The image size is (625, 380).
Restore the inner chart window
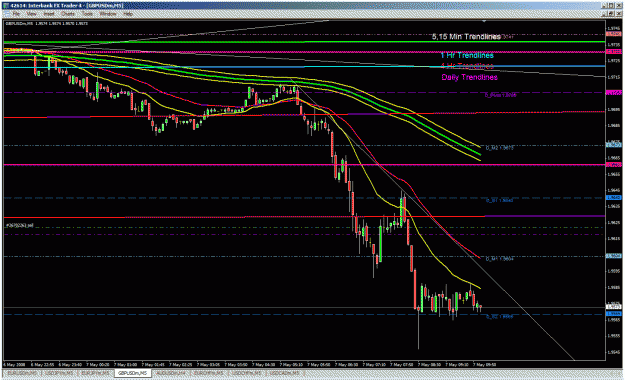tap(610, 14)
